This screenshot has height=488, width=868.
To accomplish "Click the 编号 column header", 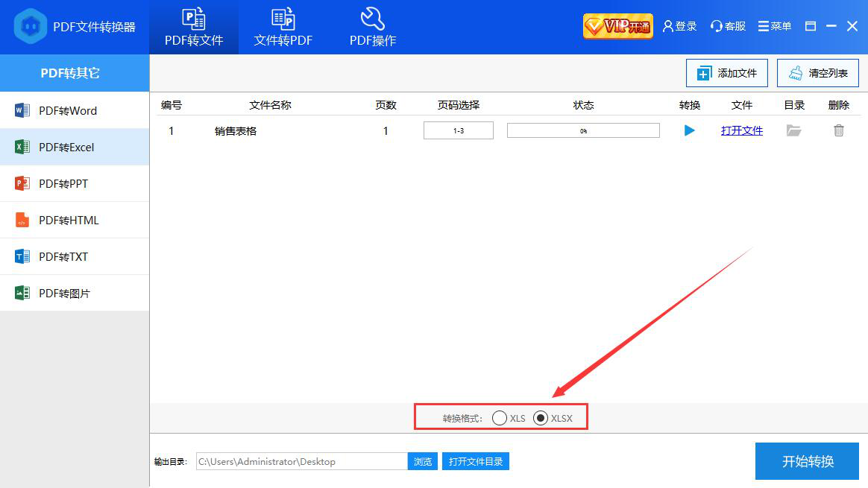I will [171, 105].
